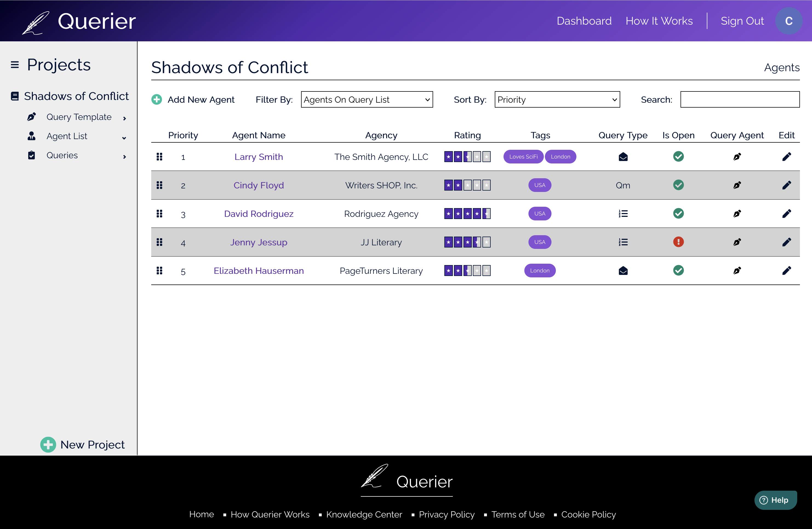Click the green Add New Agent plus icon

click(157, 100)
